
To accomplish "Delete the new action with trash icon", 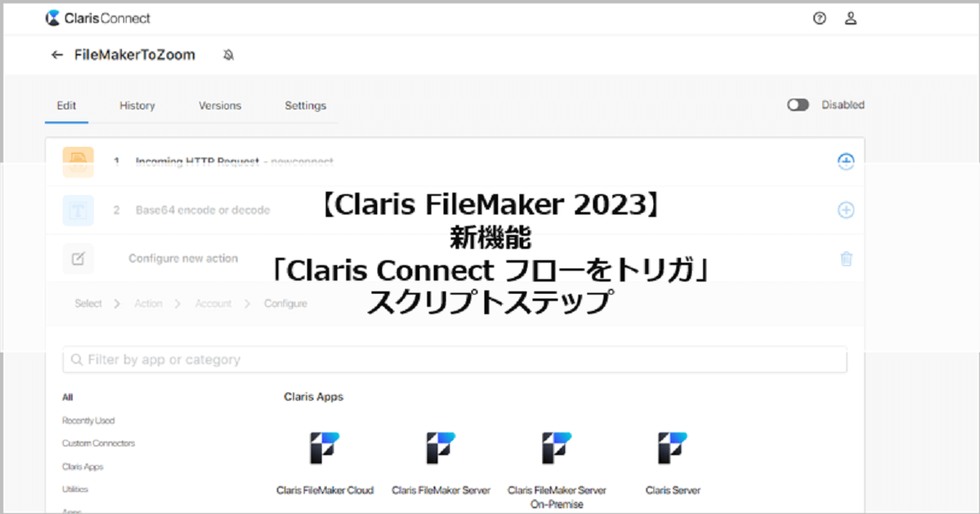I will point(846,259).
